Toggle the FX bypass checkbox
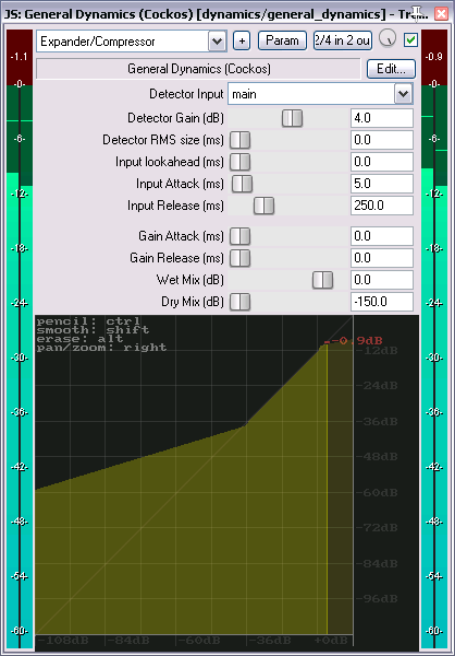Viewport: 455px width, 656px height. click(411, 40)
